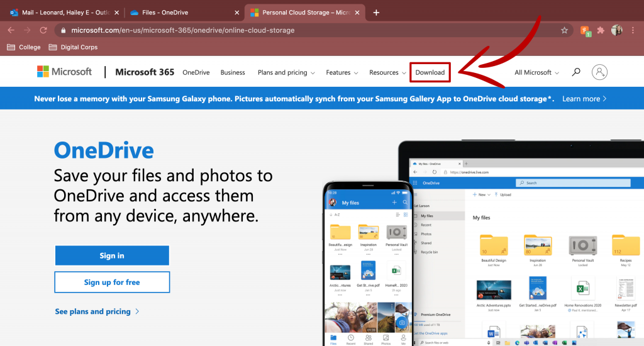644x346 pixels.
Task: Open the new tab plus button
Action: click(376, 13)
